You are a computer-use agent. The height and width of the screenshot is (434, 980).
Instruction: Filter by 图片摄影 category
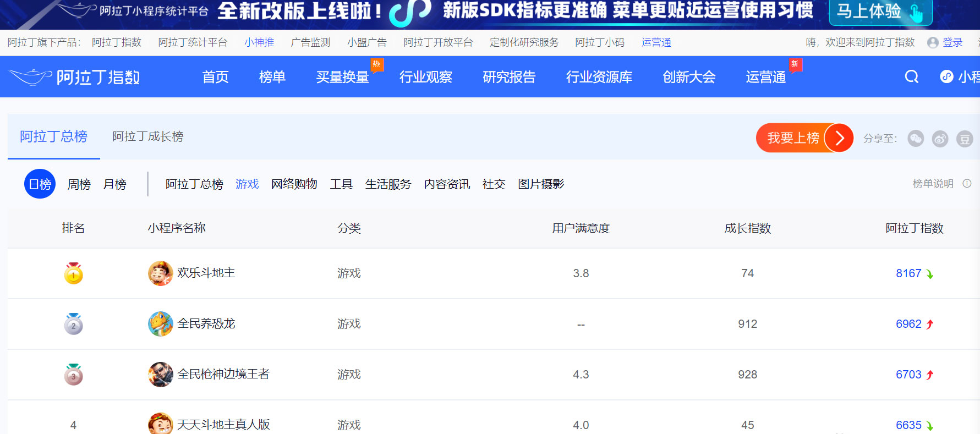pyautogui.click(x=541, y=184)
